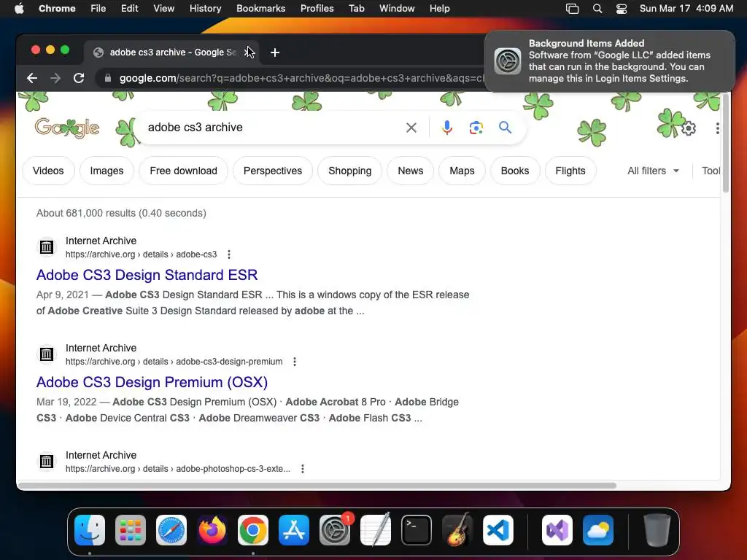Open Visual Studio Code from the Dock
747x560 pixels.
(498, 530)
